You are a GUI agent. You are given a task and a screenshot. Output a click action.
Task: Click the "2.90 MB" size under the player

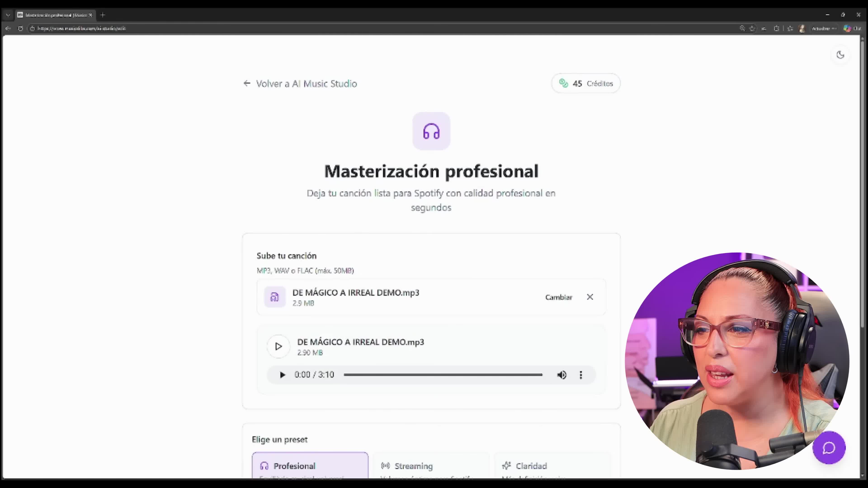[x=310, y=353]
